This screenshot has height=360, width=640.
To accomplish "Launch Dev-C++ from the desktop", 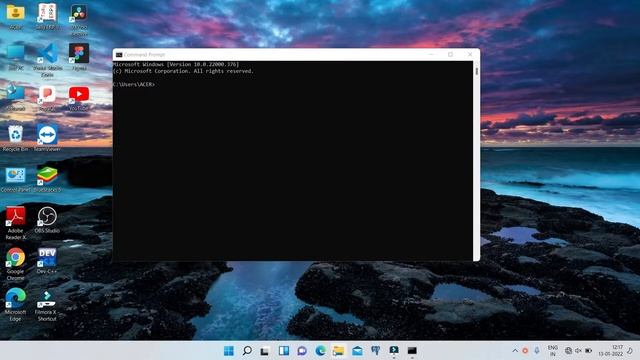I will (x=47, y=261).
